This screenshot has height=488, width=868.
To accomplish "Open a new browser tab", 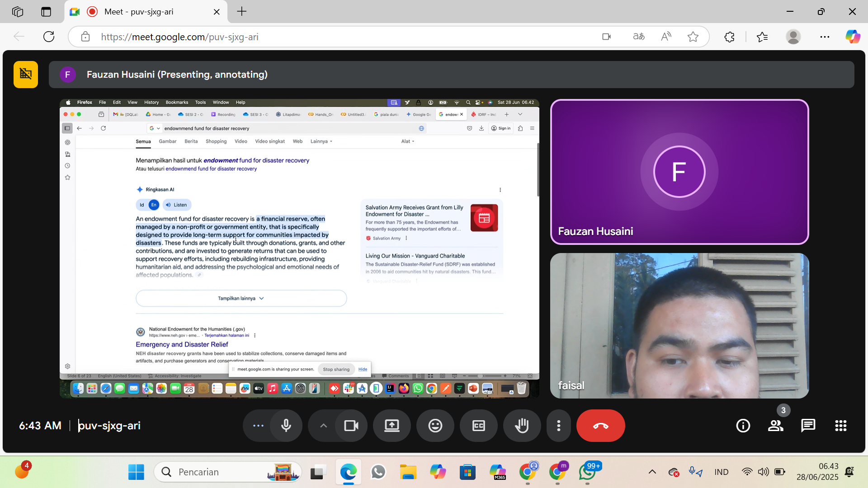I will (x=242, y=12).
